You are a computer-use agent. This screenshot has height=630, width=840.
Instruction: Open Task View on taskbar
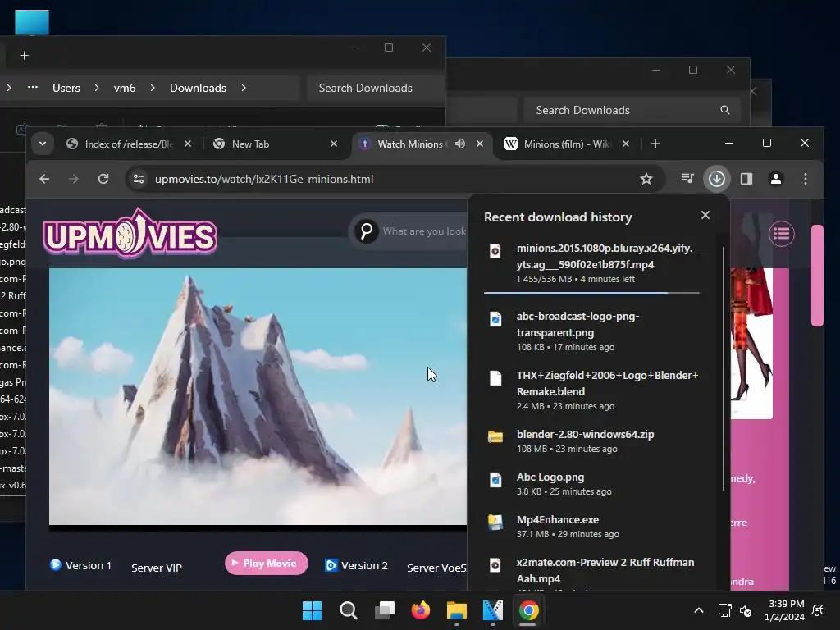(x=385, y=610)
